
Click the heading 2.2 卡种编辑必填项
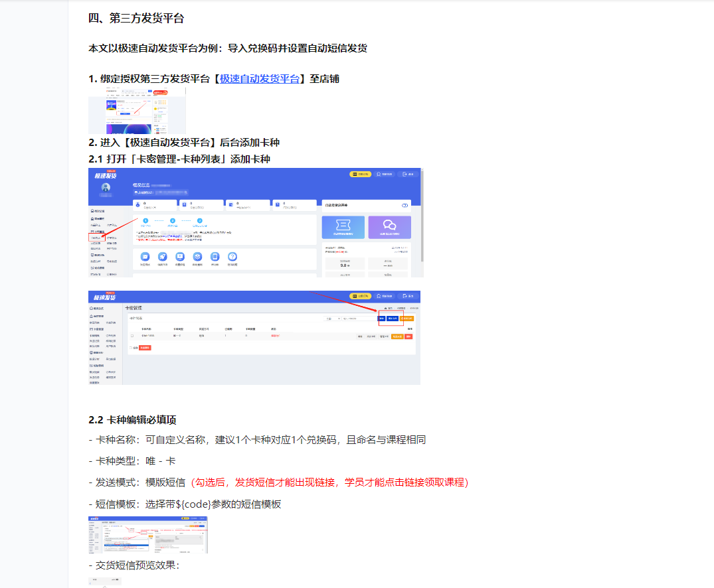click(132, 419)
